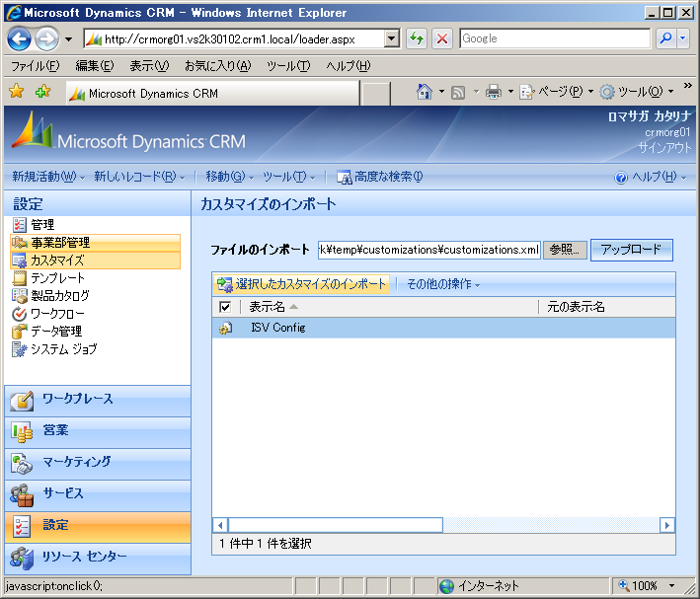Click the サインアウト link

[x=664, y=147]
